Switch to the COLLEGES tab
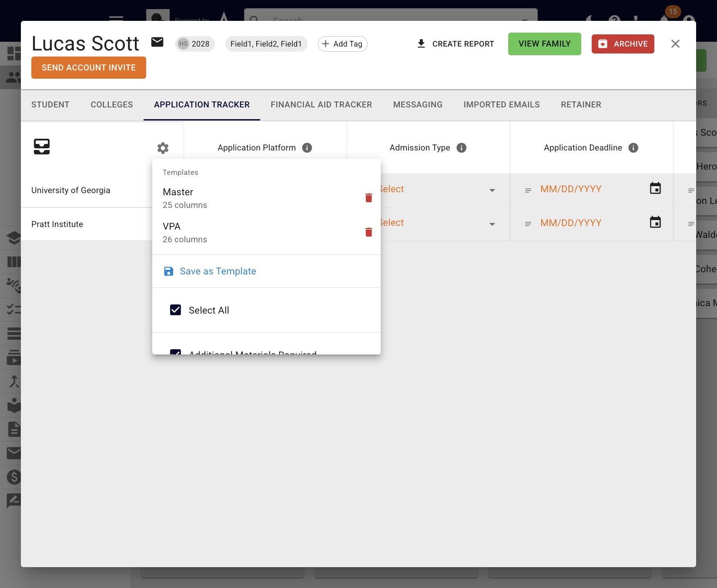 pyautogui.click(x=112, y=105)
